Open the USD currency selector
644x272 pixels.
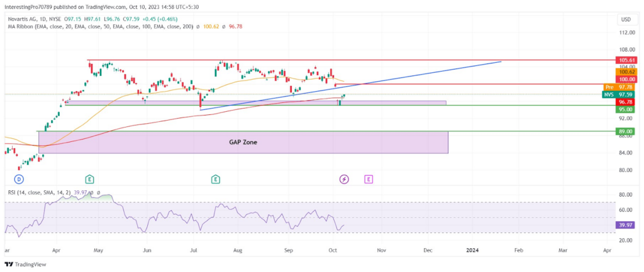626,19
